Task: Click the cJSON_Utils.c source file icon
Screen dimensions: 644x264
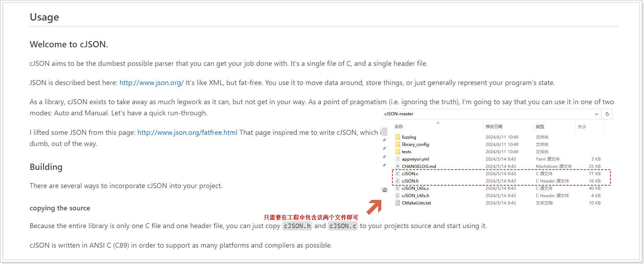Action: click(x=398, y=188)
